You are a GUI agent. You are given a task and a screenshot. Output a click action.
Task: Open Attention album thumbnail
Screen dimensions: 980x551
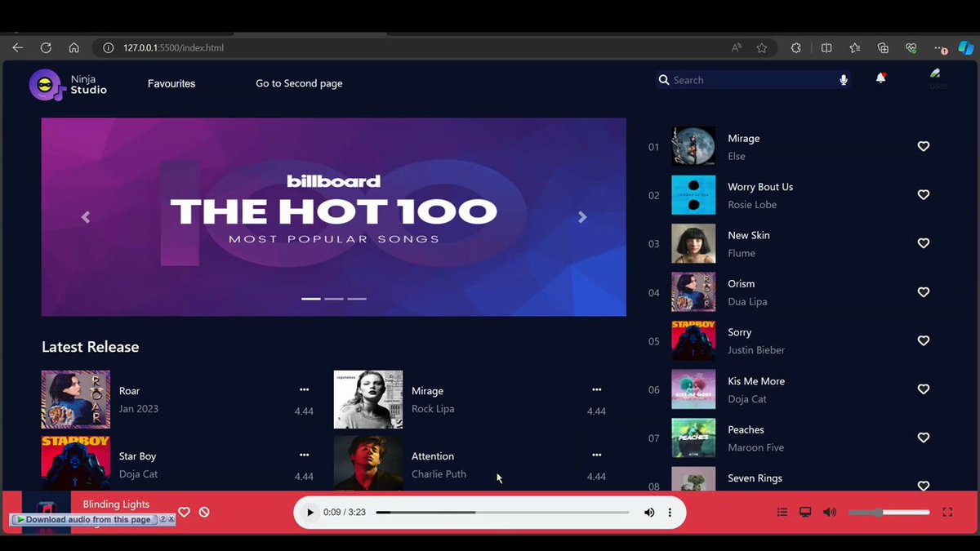pos(368,463)
